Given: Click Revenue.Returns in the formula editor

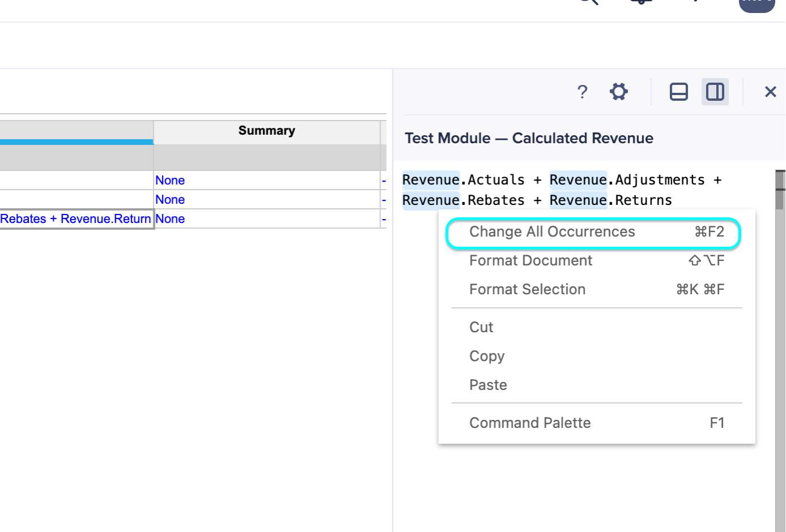Looking at the screenshot, I should (x=611, y=200).
